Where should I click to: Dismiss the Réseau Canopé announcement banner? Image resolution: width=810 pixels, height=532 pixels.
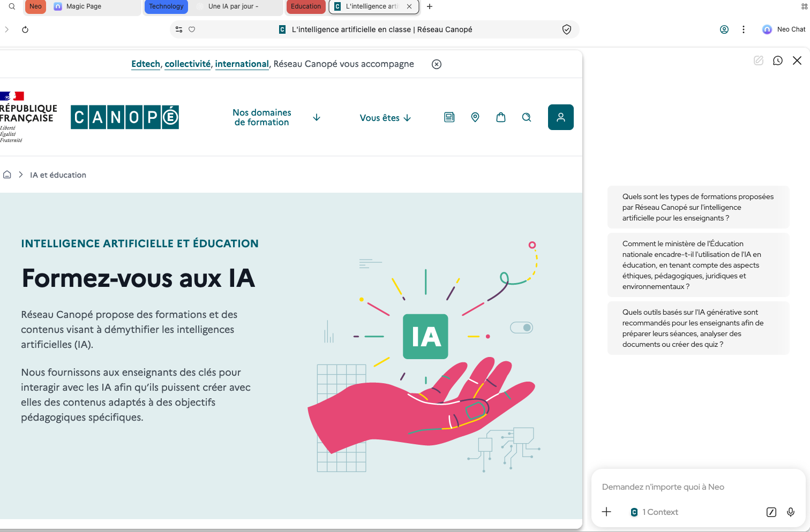tap(437, 64)
